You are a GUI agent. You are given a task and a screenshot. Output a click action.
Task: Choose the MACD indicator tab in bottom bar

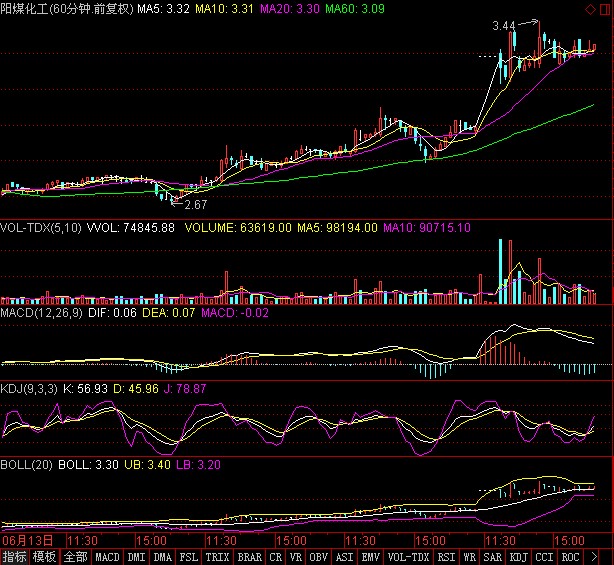107,557
